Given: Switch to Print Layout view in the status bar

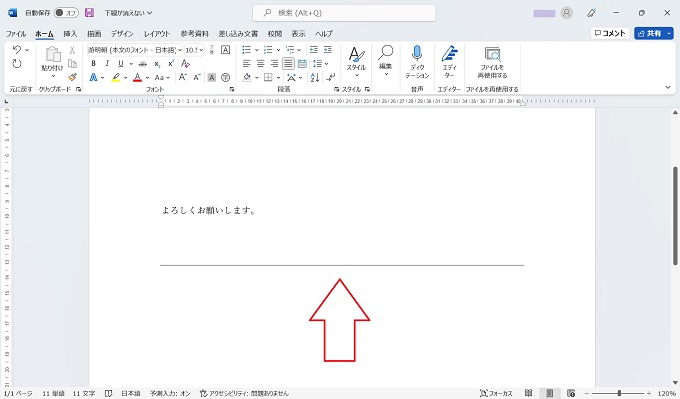Looking at the screenshot, I should click(549, 393).
